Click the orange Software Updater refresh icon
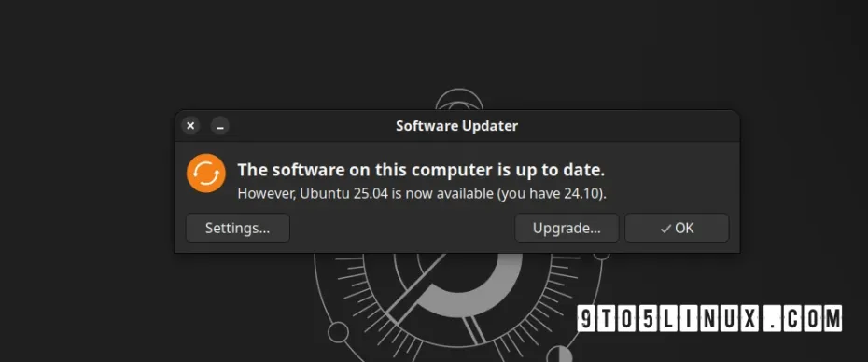The height and width of the screenshot is (362, 868). [x=206, y=174]
